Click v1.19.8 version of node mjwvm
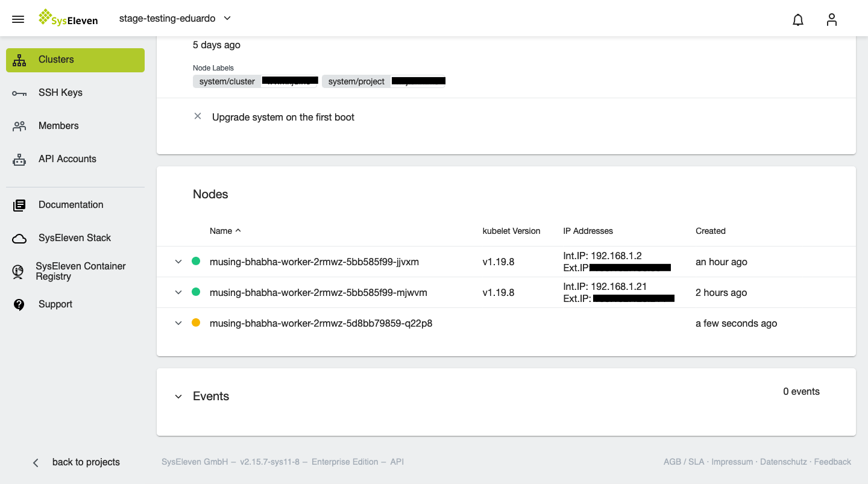This screenshot has height=484, width=868. pyautogui.click(x=498, y=292)
